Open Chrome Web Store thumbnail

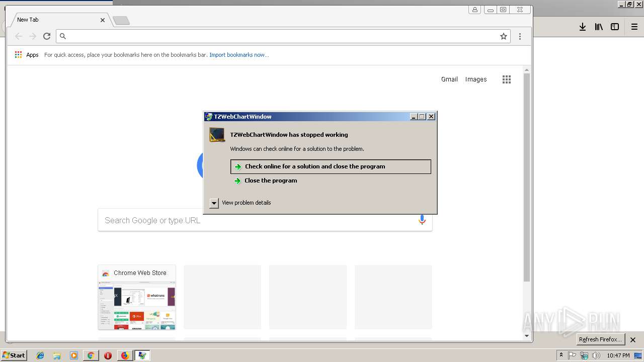[x=137, y=297]
